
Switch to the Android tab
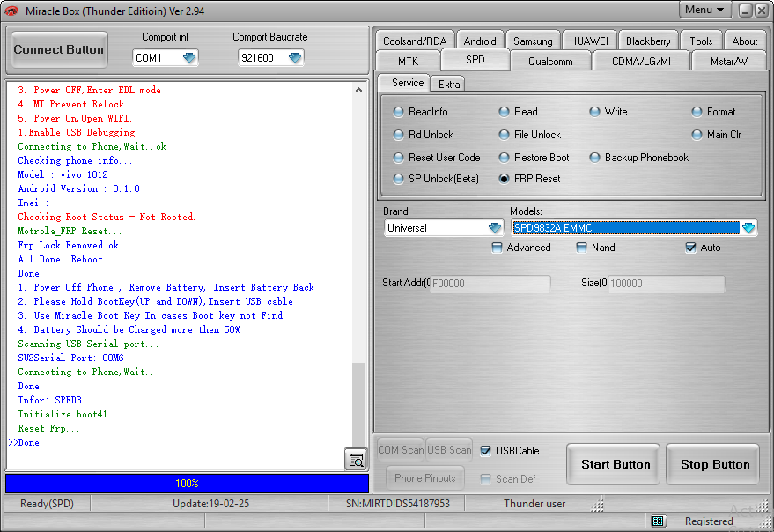pyautogui.click(x=480, y=41)
